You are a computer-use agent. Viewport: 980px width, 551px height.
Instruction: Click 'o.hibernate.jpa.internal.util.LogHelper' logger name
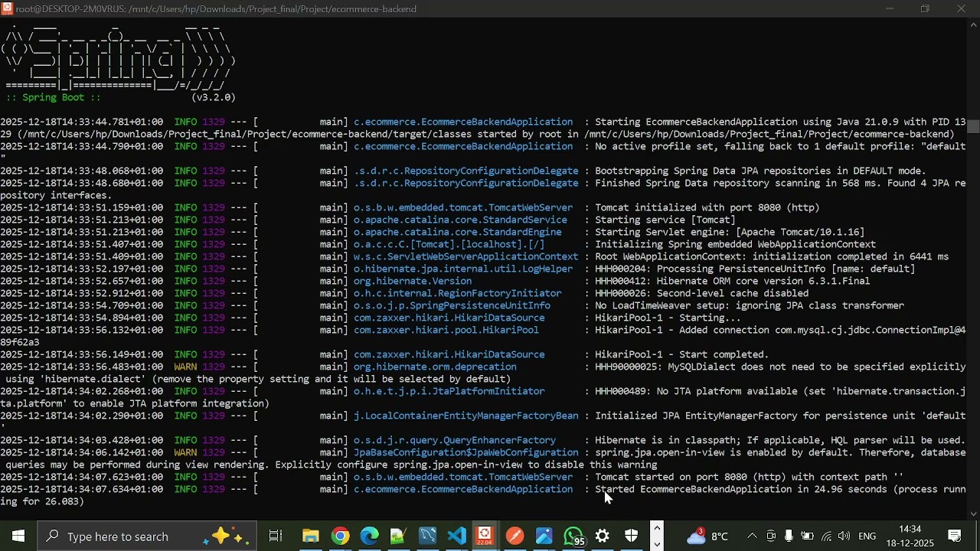click(463, 269)
